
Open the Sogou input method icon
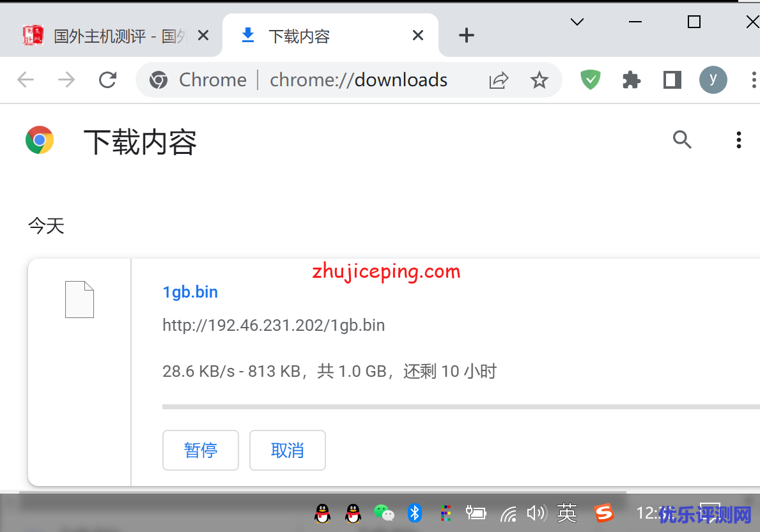point(604,513)
